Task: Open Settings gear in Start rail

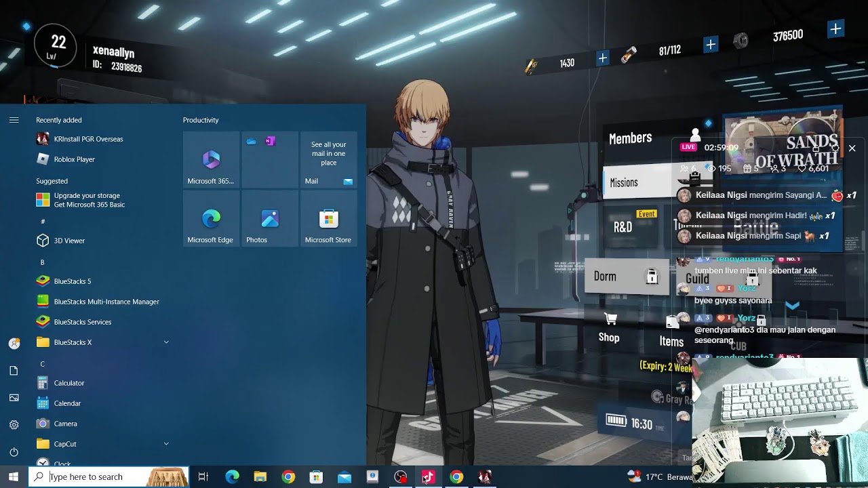Action: click(x=14, y=425)
